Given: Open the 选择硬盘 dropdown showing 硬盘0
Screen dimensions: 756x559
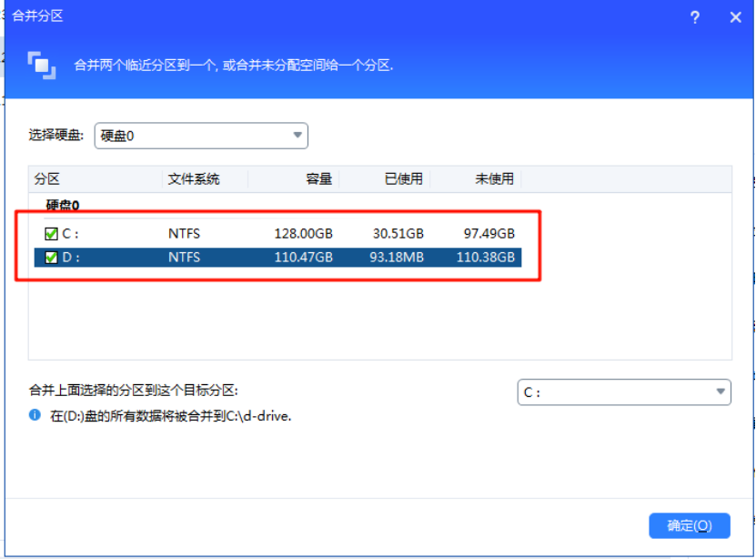Looking at the screenshot, I should [x=201, y=136].
